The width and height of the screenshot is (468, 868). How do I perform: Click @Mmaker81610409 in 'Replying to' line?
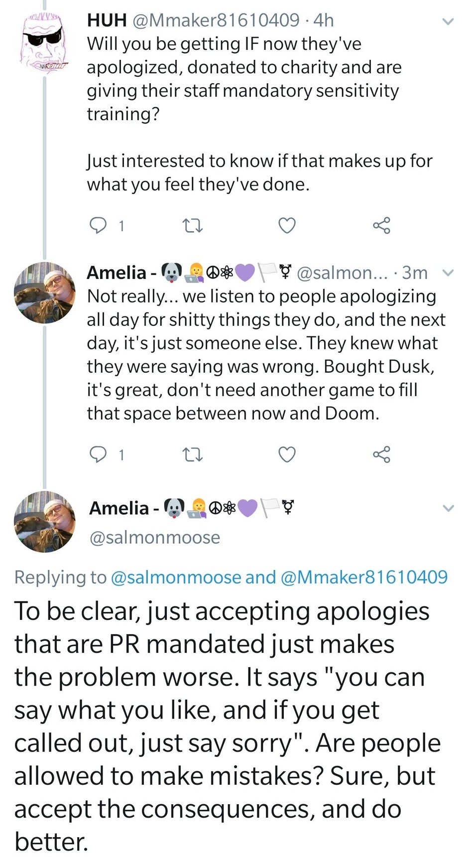pos(364,577)
